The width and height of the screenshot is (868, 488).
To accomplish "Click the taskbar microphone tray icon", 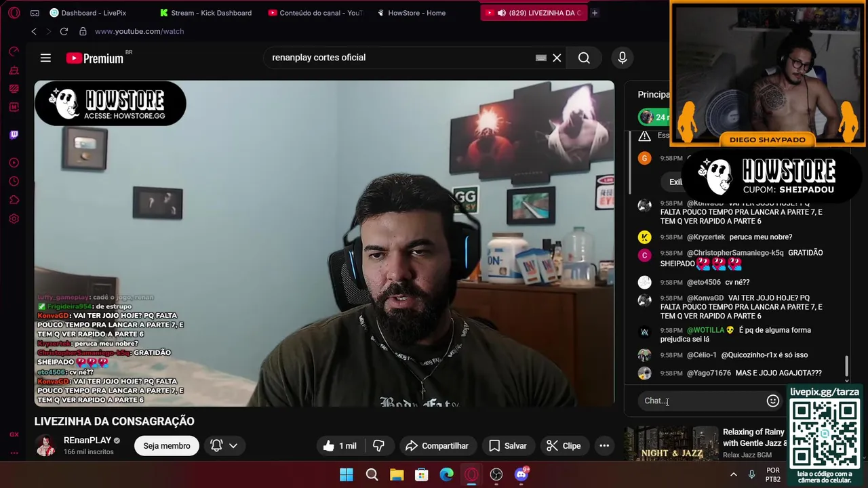I will pos(751,474).
